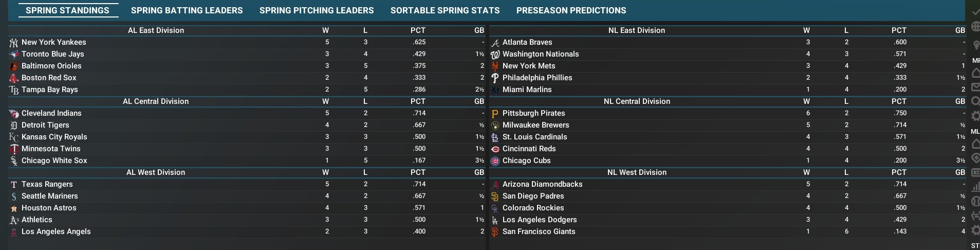Go to Sortable Spring Stats tab
This screenshot has width=980, height=250.
click(x=445, y=10)
